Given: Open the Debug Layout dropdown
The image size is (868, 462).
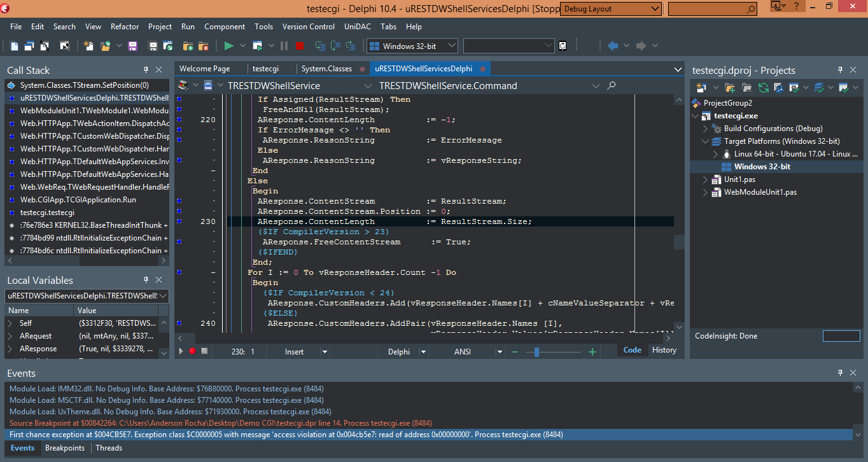Looking at the screenshot, I should click(655, 8).
